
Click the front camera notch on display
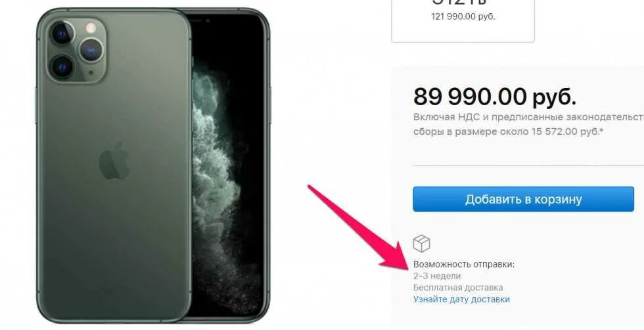208,20
